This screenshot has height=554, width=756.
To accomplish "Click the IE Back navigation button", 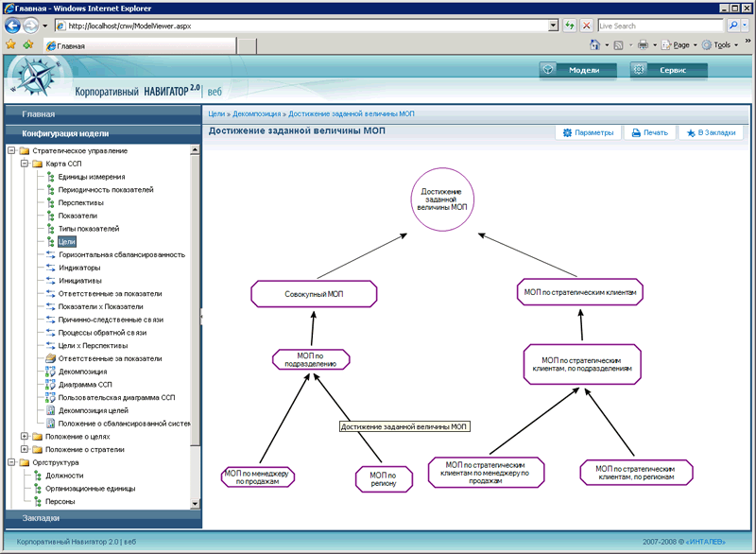I will click(12, 26).
